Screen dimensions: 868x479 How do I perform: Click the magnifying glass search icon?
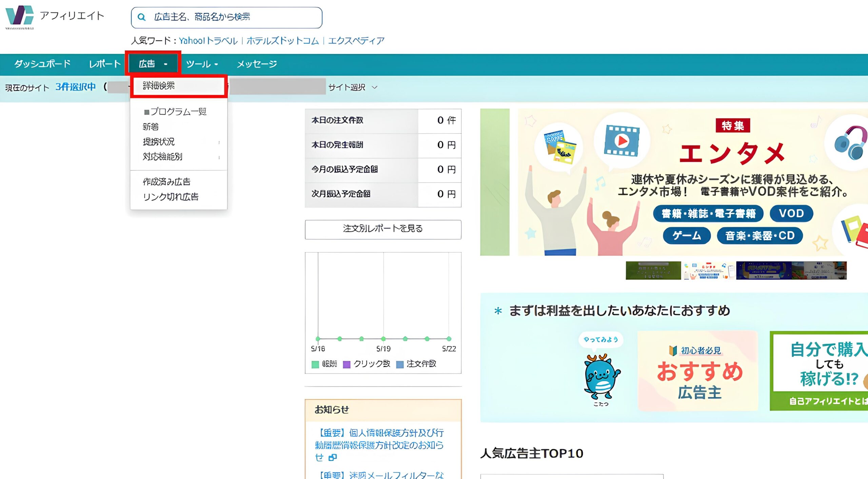(141, 17)
